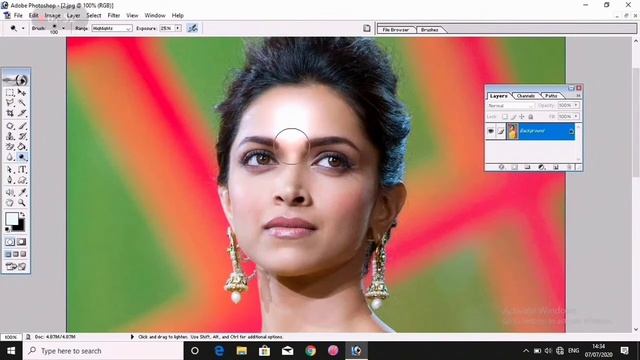Image resolution: width=640 pixels, height=360 pixels.
Task: Switch to Standard Screen mode
Action: (8, 254)
